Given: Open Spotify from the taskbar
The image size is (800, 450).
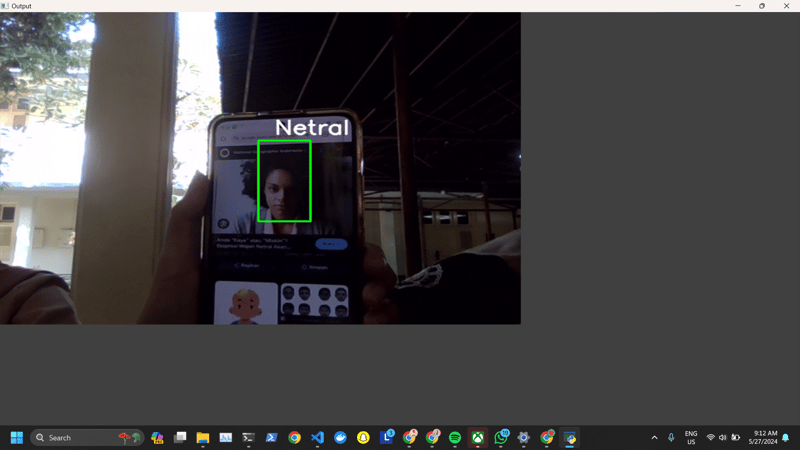Looking at the screenshot, I should 455,438.
